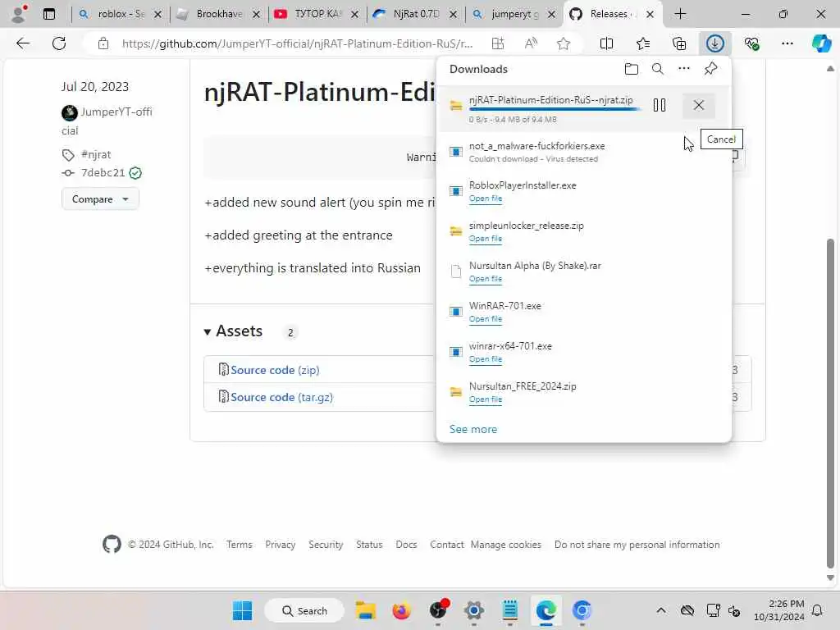Open Settings gear in taskbar
The width and height of the screenshot is (840, 630).
pos(473,610)
